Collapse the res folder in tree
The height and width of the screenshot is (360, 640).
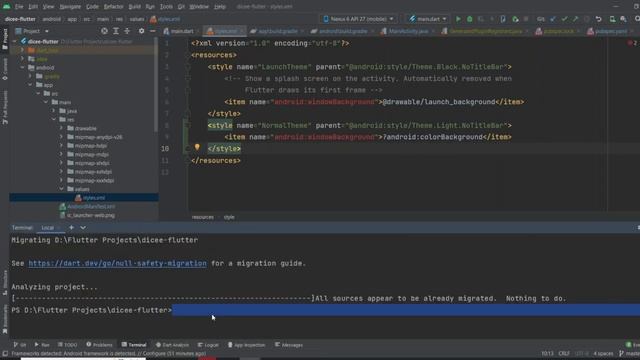coord(53,120)
